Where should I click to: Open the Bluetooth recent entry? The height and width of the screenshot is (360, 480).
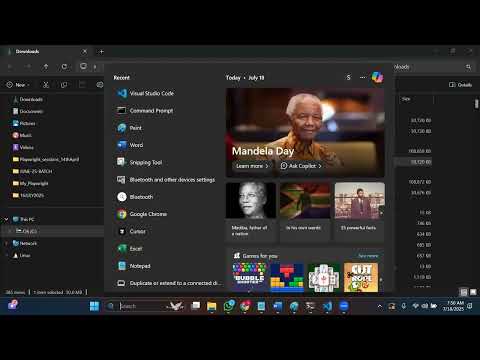point(135,197)
